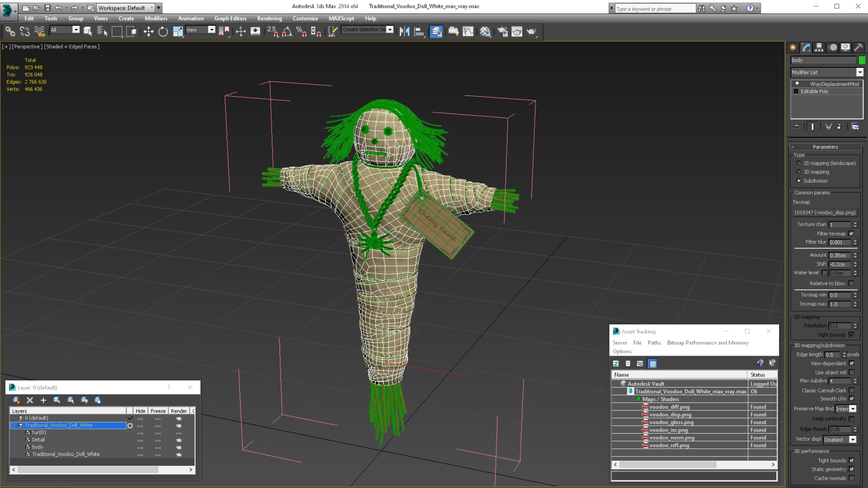Open the Modifiers menu
Screen dimensions: 868x488
(156, 18)
